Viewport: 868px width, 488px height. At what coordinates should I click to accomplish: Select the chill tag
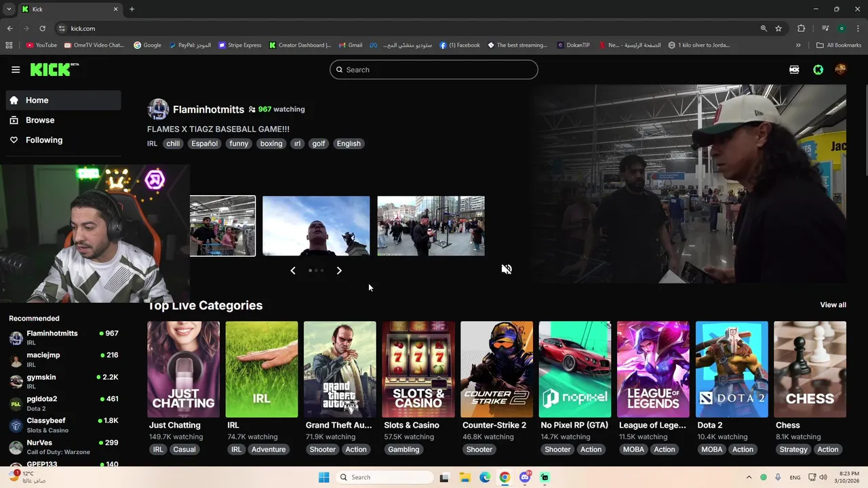[x=173, y=144]
